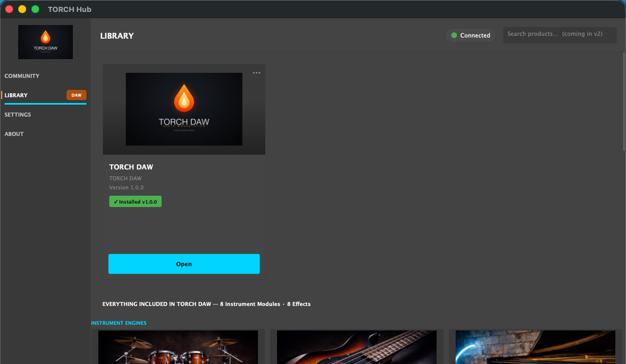
Task: Click the Connected status pill
Action: click(471, 35)
